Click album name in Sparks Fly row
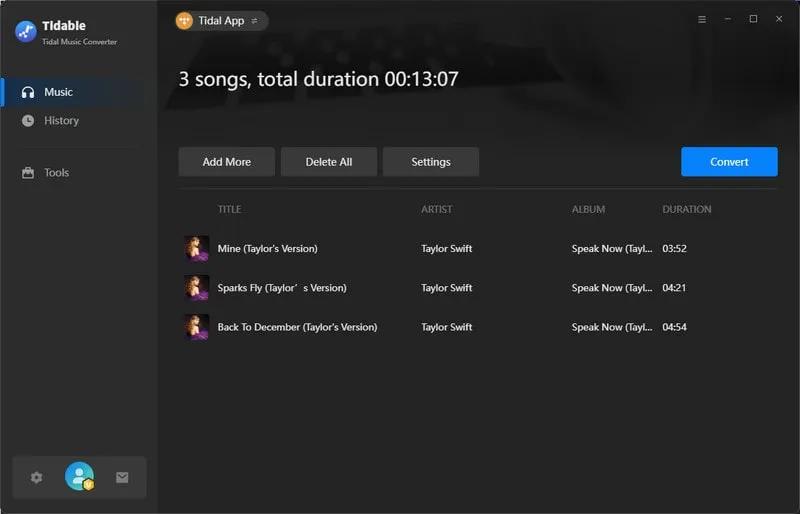Screen dimensions: 800x514 coord(612,288)
